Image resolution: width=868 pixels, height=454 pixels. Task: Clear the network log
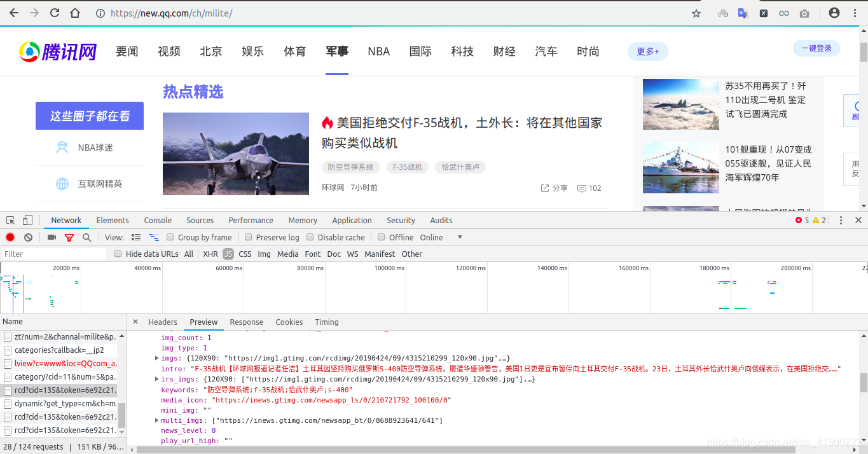pyautogui.click(x=28, y=237)
